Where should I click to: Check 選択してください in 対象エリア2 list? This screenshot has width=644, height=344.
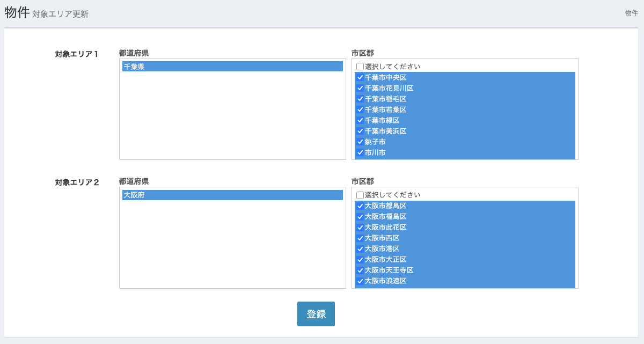tap(360, 195)
